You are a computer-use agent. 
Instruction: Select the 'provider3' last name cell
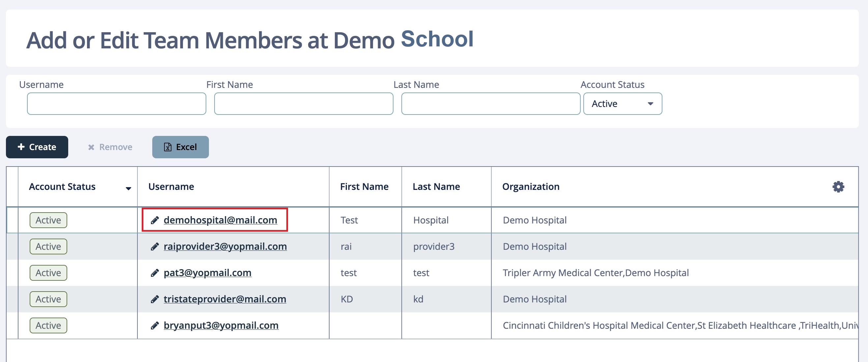pos(447,246)
